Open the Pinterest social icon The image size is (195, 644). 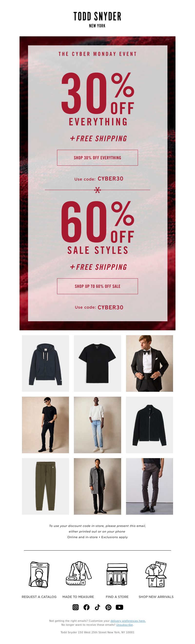click(108, 607)
